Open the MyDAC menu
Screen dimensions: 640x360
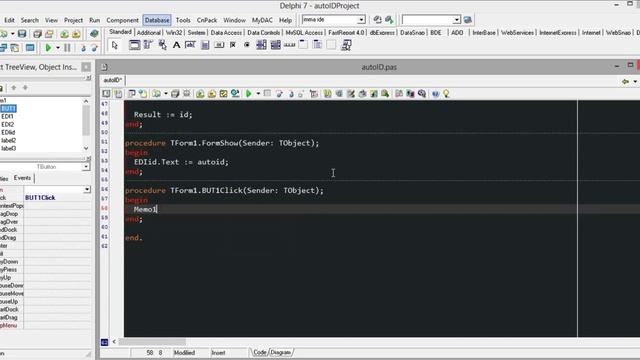coord(262,20)
